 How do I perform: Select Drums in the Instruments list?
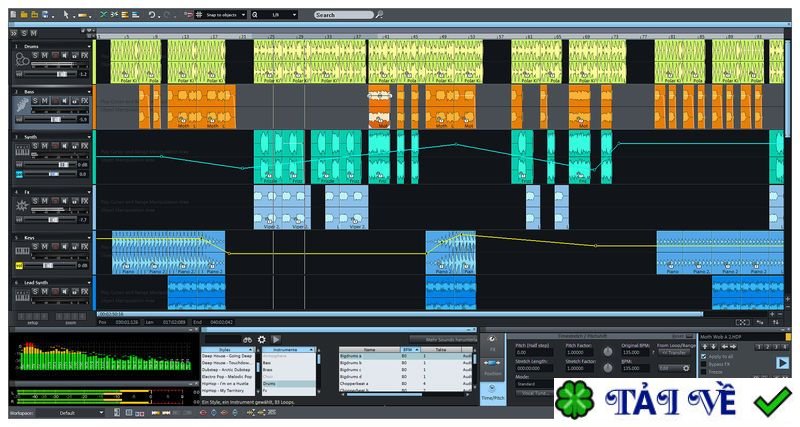click(268, 382)
